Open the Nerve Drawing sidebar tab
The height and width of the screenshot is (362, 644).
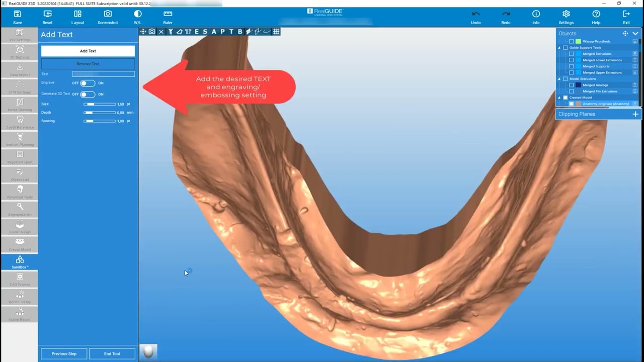click(20, 105)
